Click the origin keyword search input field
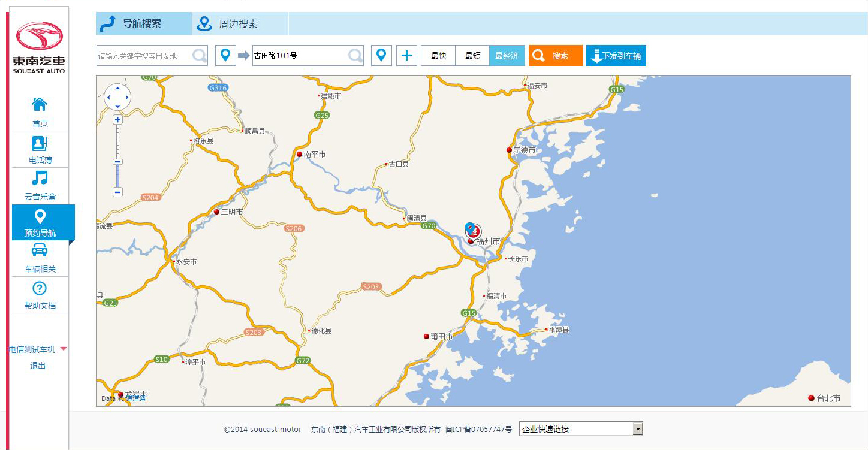Screen dimensions: 868x450 click(x=144, y=56)
